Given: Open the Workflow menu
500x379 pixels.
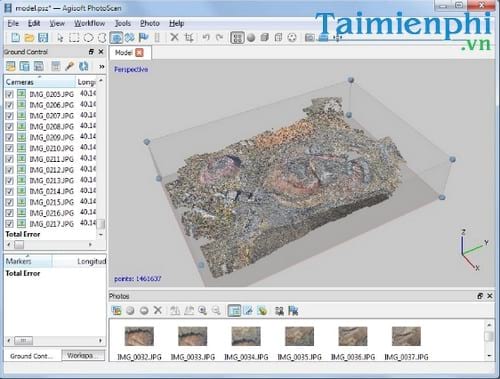Looking at the screenshot, I should 90,23.
